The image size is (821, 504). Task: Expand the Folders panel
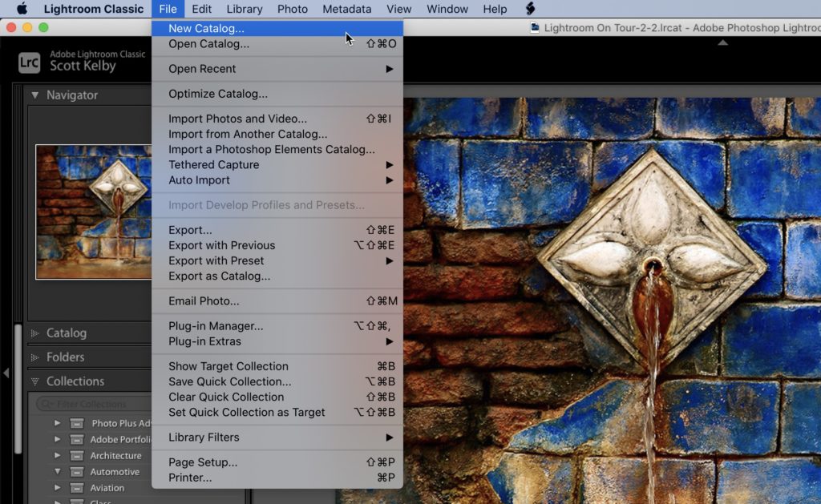[x=34, y=357]
